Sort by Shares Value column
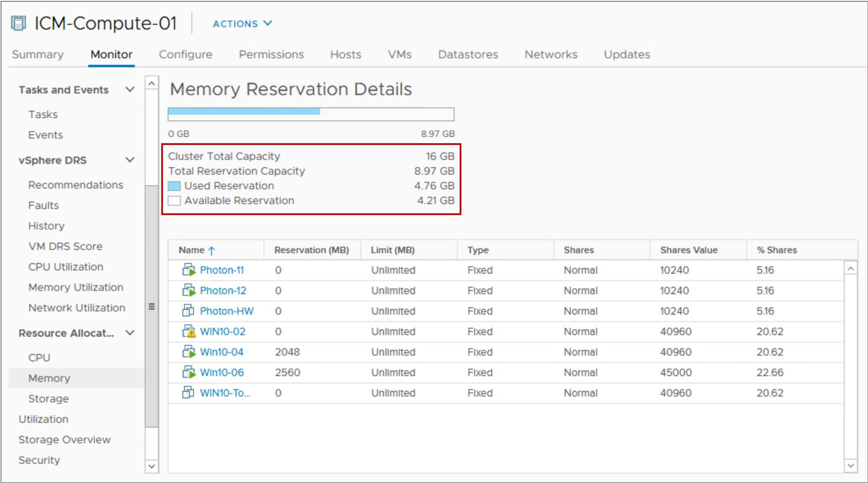The height and width of the screenshot is (483, 868). pyautogui.click(x=689, y=250)
